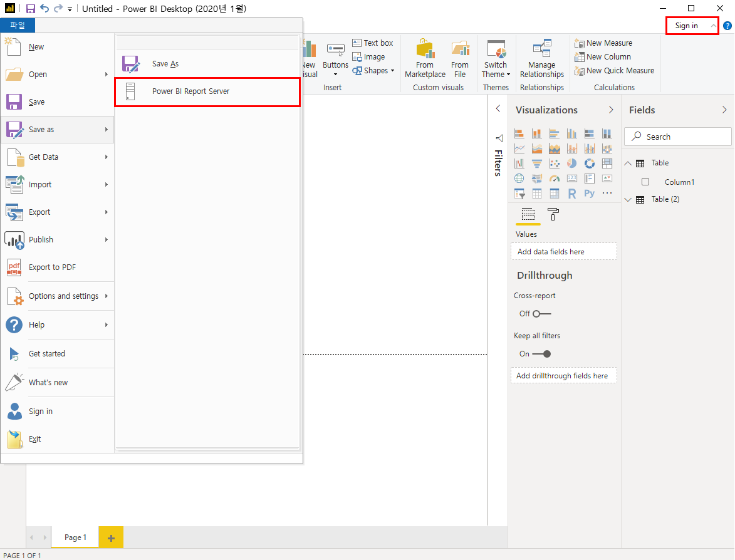Expand the Table (2) field group
The height and width of the screenshot is (560, 735).
click(x=628, y=199)
